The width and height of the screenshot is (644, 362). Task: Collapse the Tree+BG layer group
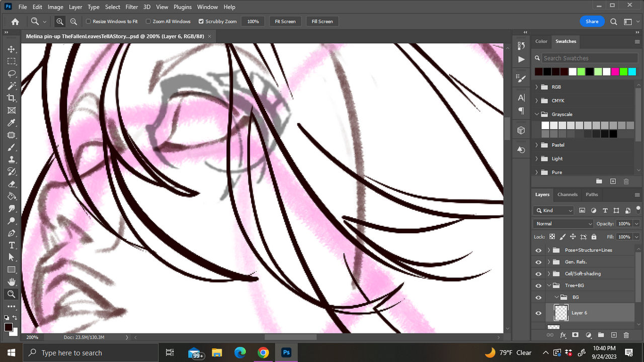pos(548,285)
